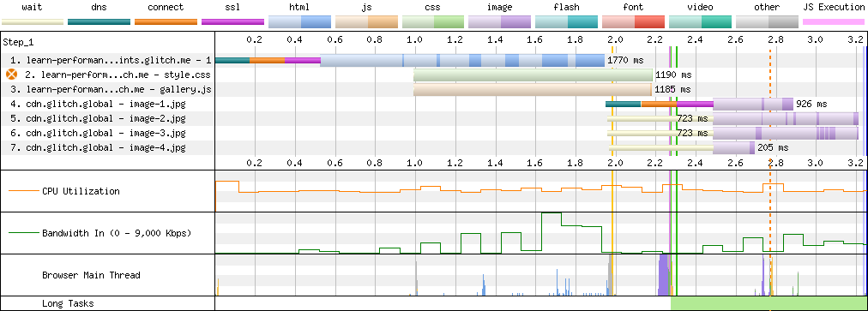Click the 'other' legend color swatch
Image resolution: width=868 pixels, height=311 pixels.
pos(767,22)
